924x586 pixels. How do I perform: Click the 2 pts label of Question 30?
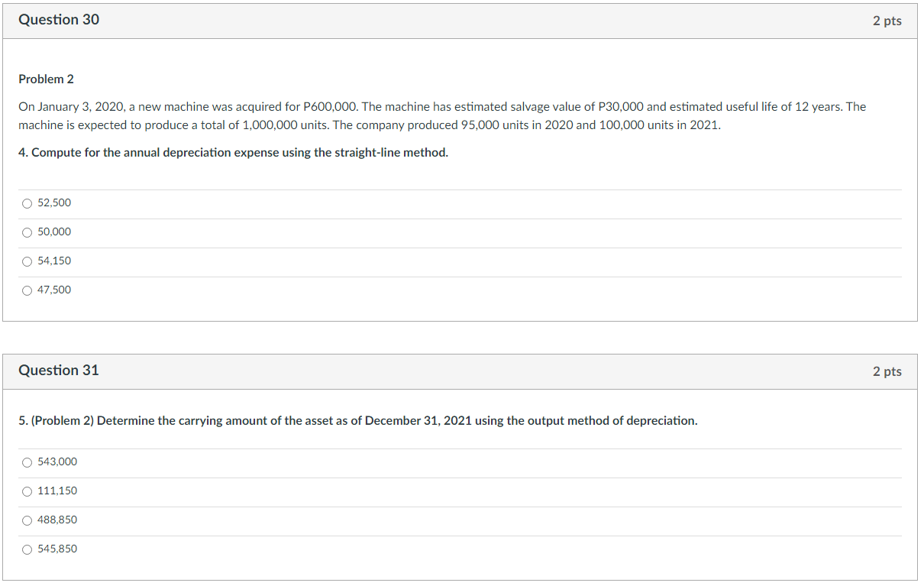(887, 21)
